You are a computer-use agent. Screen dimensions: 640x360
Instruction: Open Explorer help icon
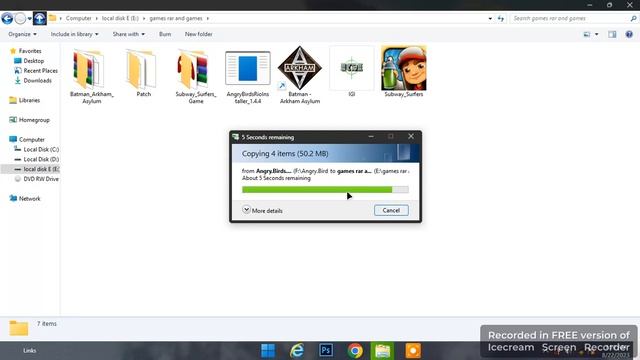[x=629, y=34]
